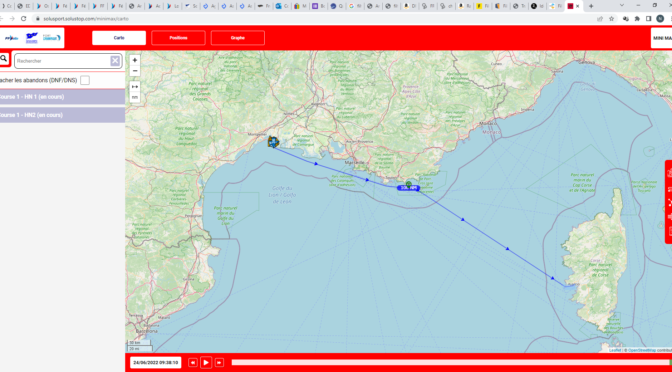Open the Graphe tab
Image resolution: width=672 pixels, height=372 pixels.
point(237,38)
